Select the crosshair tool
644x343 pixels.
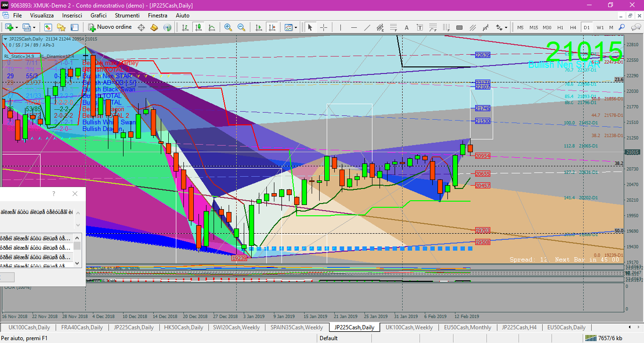tap(323, 27)
